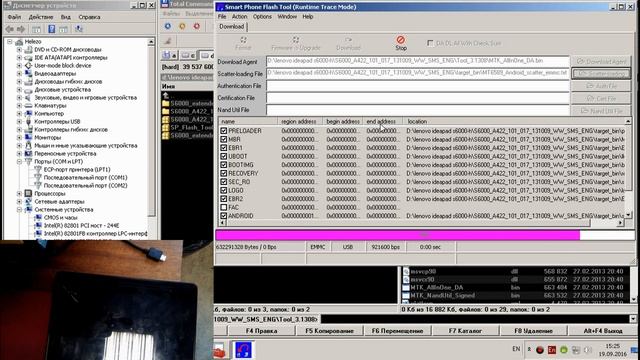
Task: Click F5 Копирование button
Action: point(329,331)
